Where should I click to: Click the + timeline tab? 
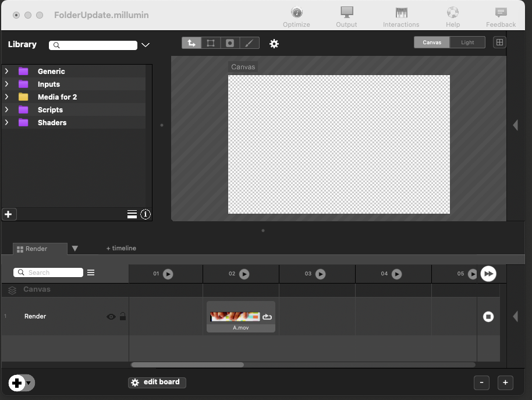pyautogui.click(x=121, y=248)
